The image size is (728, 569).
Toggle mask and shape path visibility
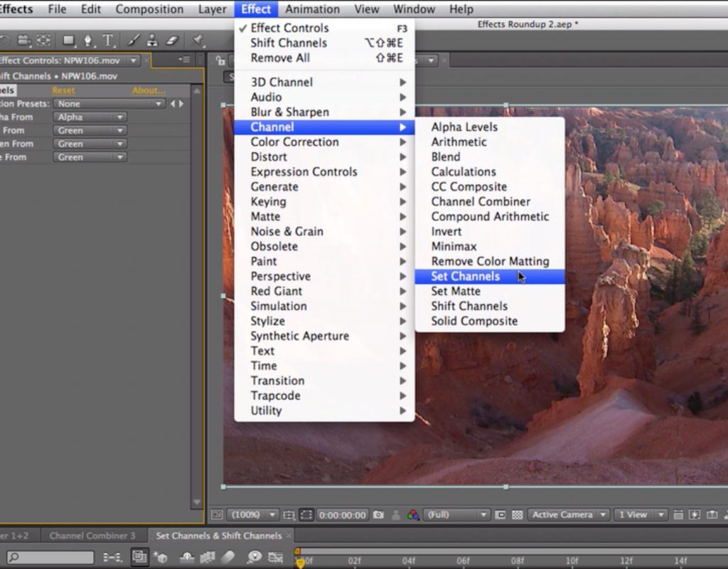coord(306,515)
